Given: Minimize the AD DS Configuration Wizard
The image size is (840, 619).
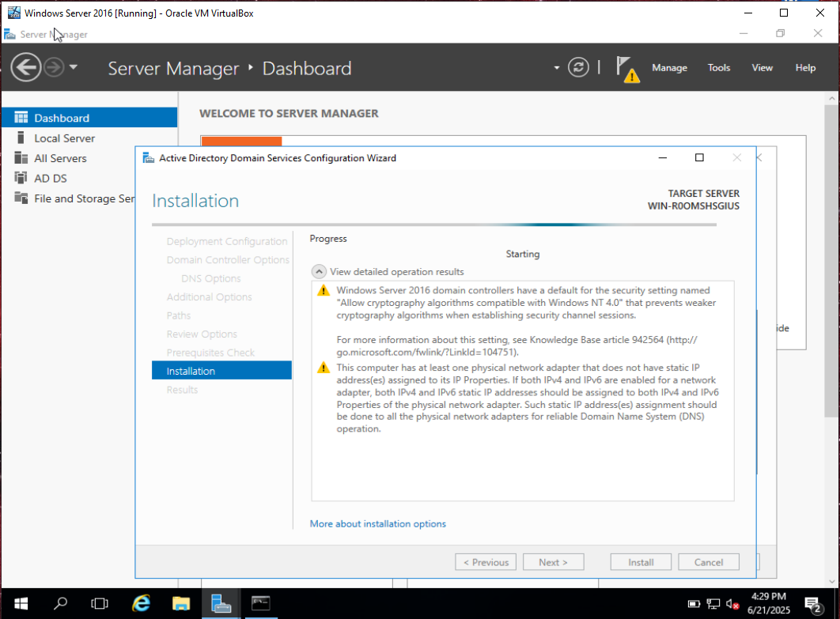Looking at the screenshot, I should (x=663, y=158).
